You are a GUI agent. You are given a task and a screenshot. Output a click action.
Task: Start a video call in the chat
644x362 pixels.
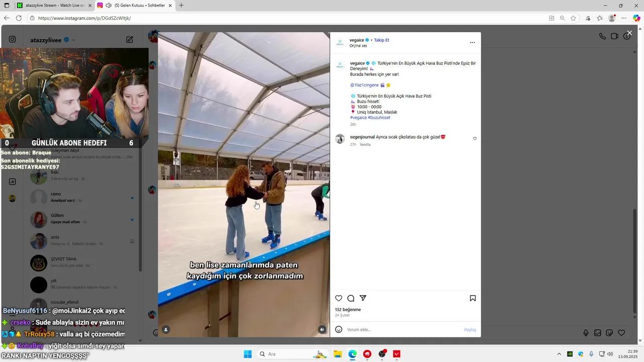coord(614,36)
